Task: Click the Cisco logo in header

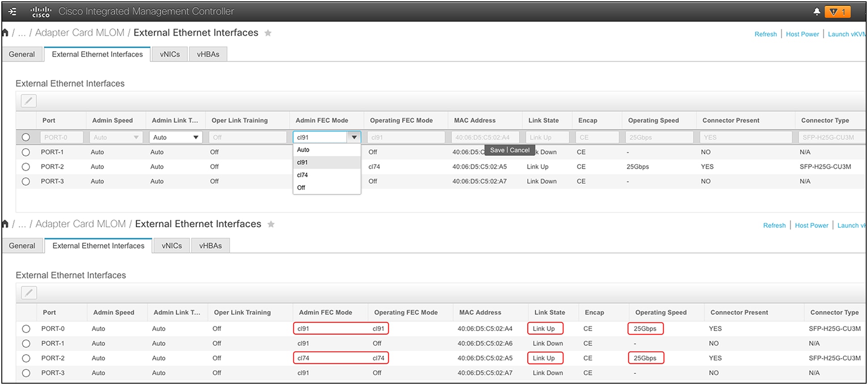Action: click(x=41, y=12)
